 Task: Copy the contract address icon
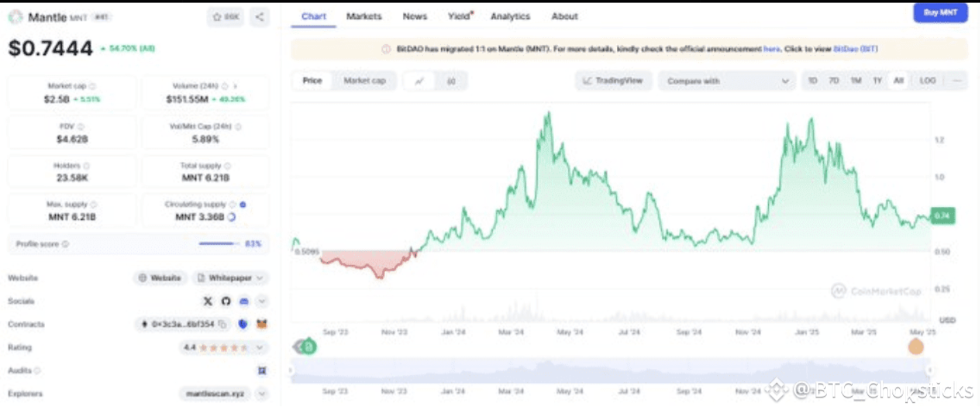click(x=222, y=324)
